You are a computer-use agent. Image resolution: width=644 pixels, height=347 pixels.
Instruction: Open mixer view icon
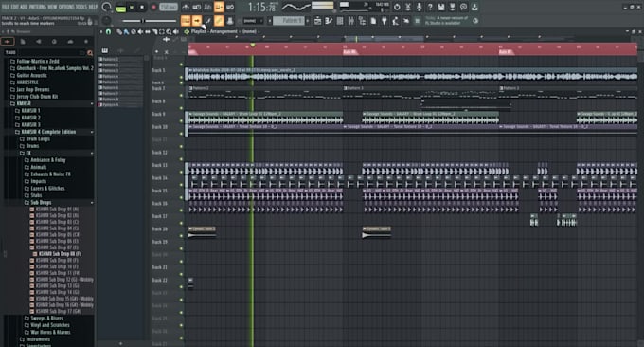pos(350,21)
